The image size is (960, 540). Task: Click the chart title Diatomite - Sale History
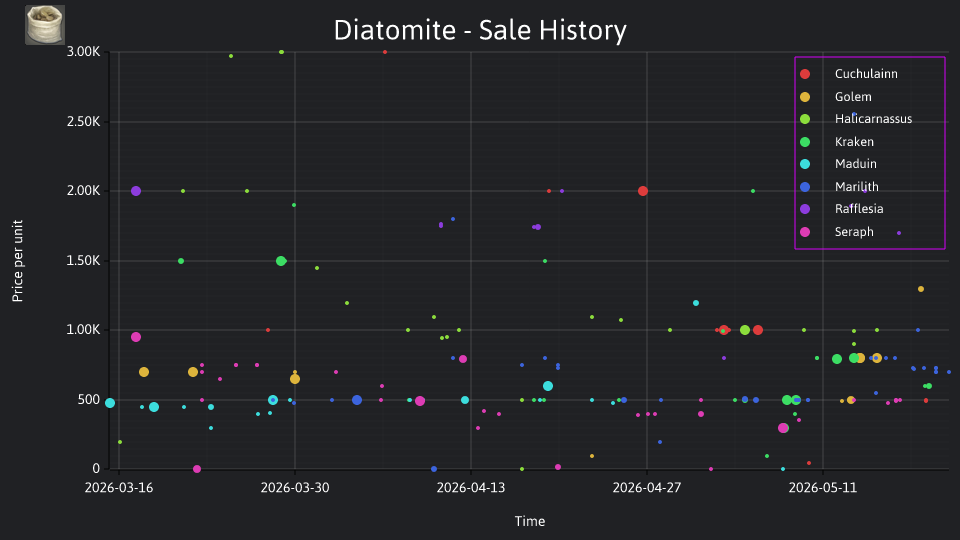(480, 30)
